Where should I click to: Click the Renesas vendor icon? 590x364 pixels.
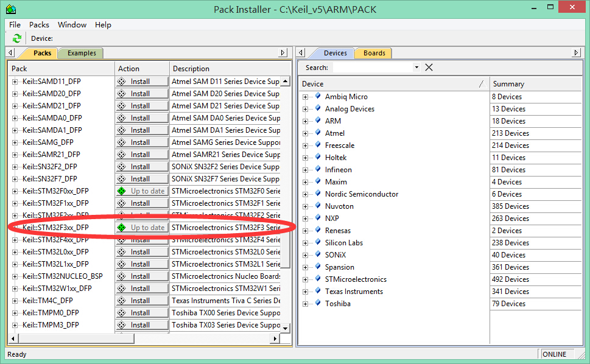(318, 229)
